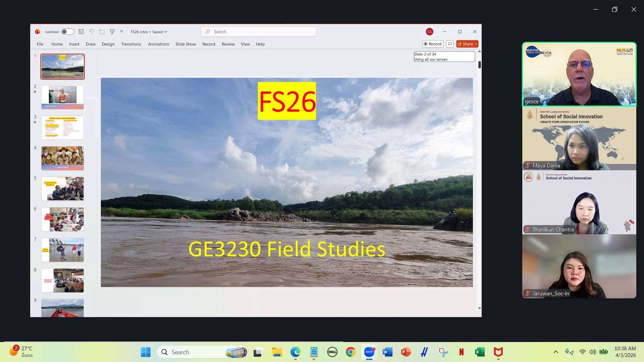The image size is (644, 362).
Task: Open the Share button dropdown arrow
Action: (476, 44)
